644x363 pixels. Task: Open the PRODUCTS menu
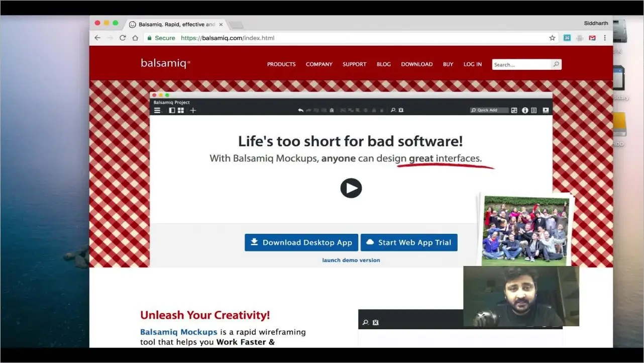(x=281, y=64)
